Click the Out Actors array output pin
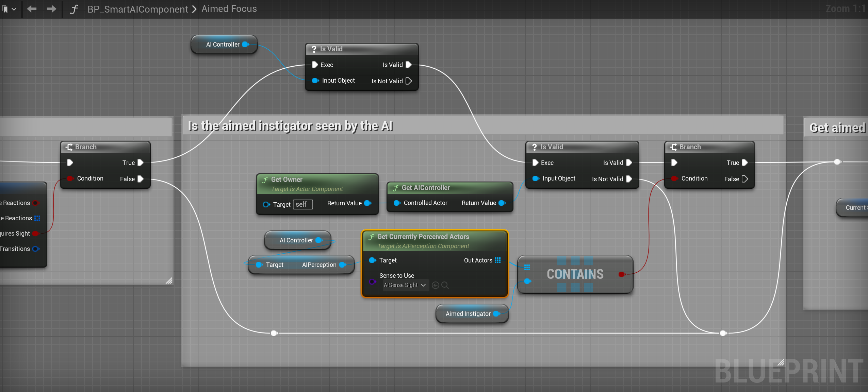 (x=498, y=260)
